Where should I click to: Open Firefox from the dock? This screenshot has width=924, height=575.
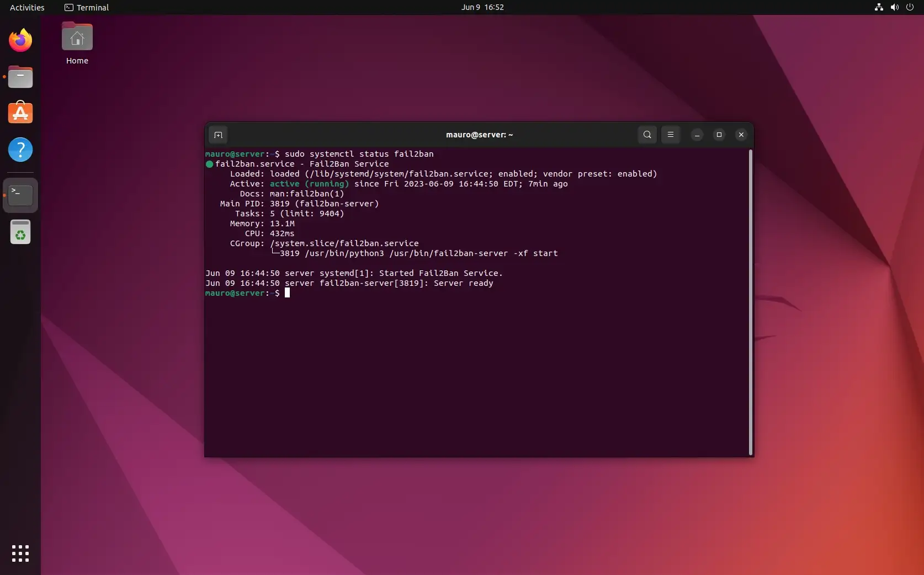[20, 40]
